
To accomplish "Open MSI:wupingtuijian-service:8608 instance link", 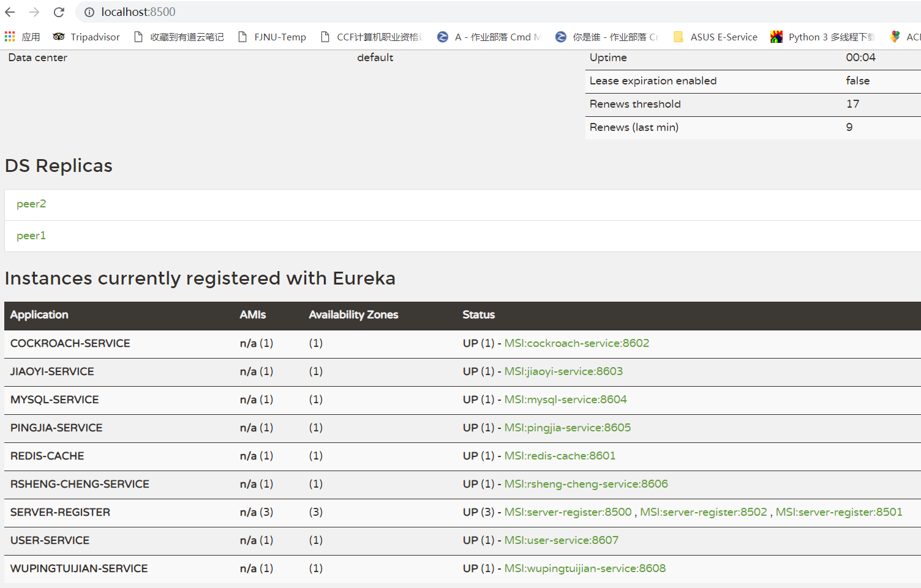I will (x=585, y=568).
